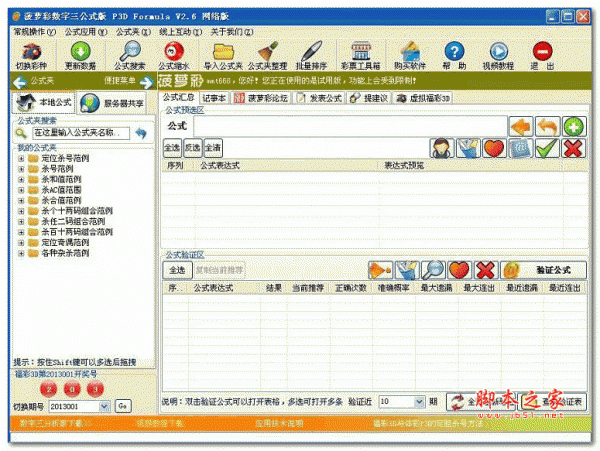Switch to the 虚拟福彩3D tab
This screenshot has width=600, height=451.
click(422, 98)
